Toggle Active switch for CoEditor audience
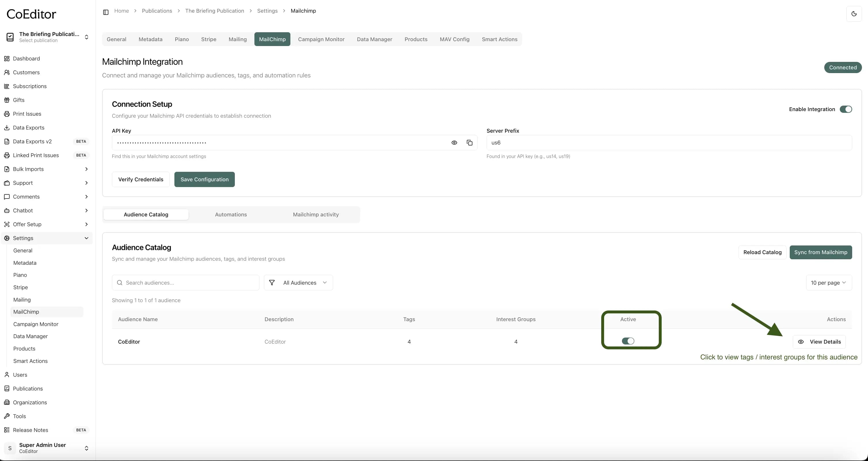Viewport: 868px width, 461px height. pyautogui.click(x=628, y=341)
